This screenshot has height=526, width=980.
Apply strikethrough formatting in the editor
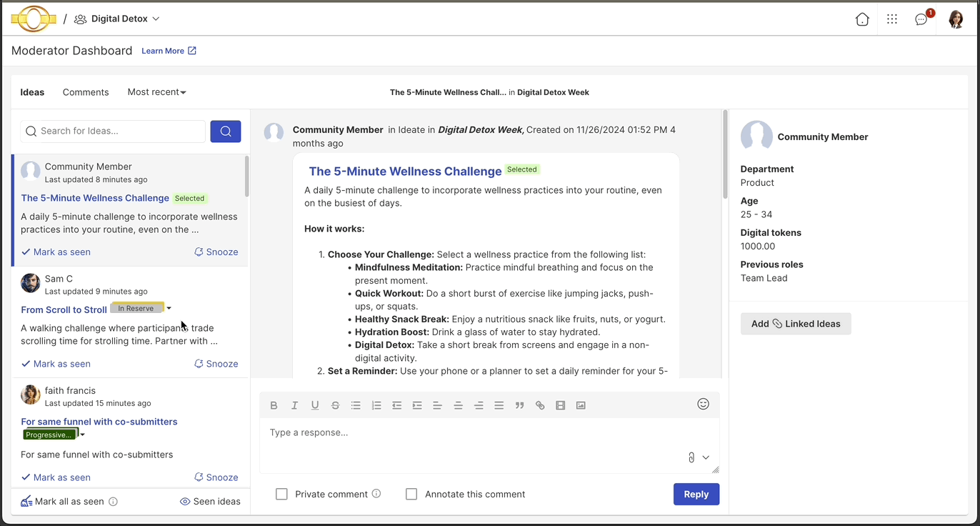pos(335,405)
